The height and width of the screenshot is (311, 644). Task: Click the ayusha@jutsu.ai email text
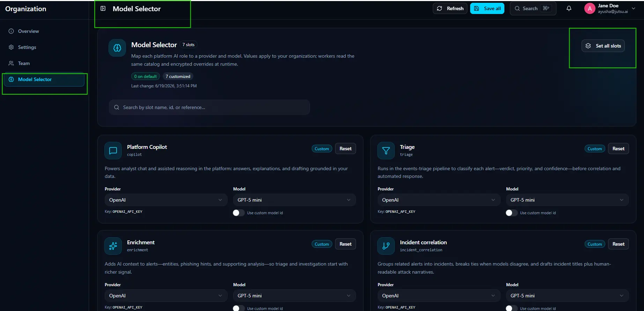point(613,12)
